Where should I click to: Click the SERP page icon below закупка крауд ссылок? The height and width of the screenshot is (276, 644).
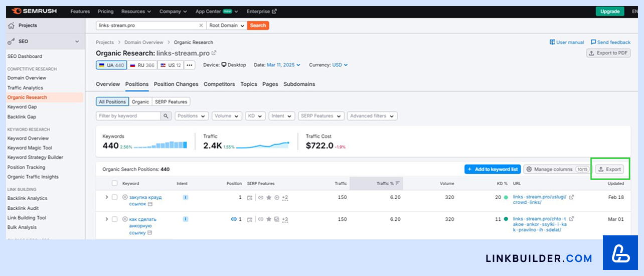click(150, 204)
